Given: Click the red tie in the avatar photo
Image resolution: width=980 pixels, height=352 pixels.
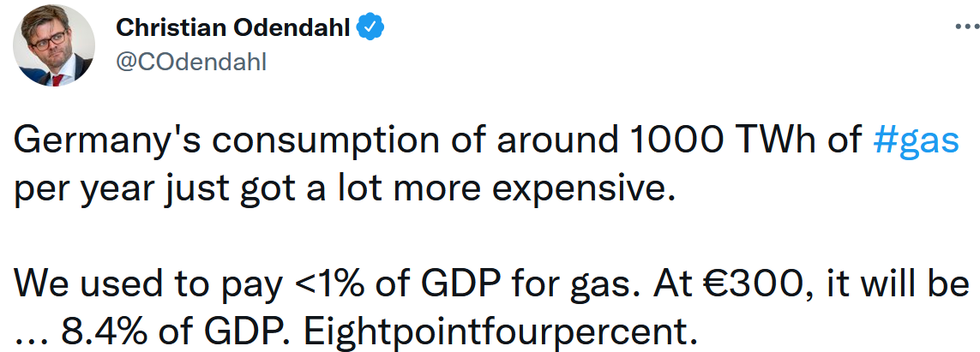Looking at the screenshot, I should click(x=57, y=80).
